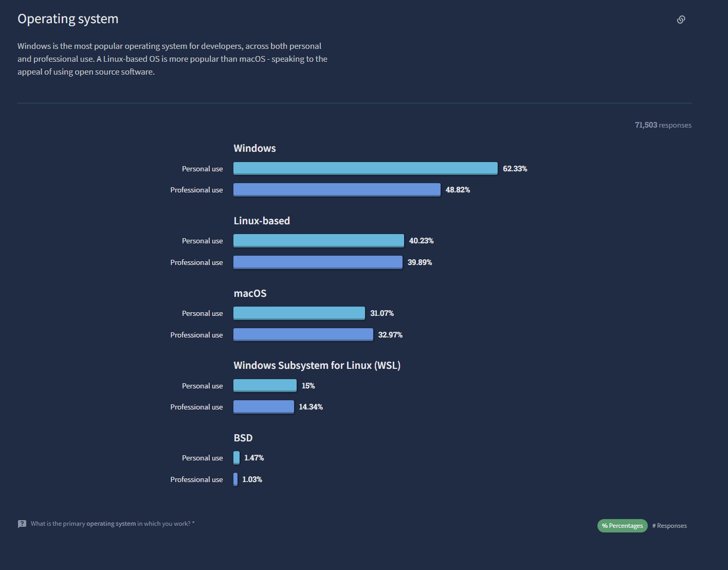Select the WSL Personal use 15% bar
The height and width of the screenshot is (570, 728).
265,385
